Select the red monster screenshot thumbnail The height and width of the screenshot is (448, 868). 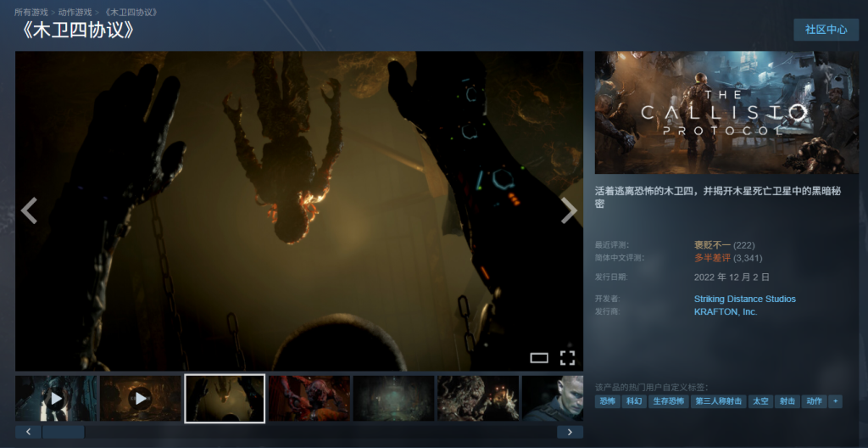(x=309, y=398)
